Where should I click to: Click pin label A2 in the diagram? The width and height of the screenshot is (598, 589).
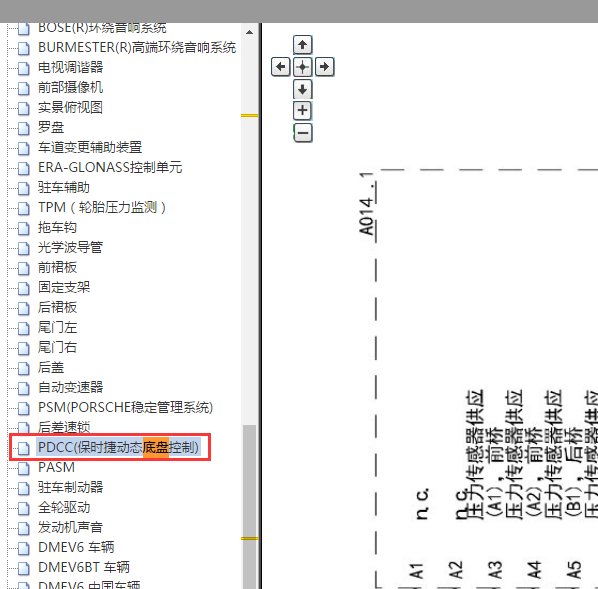(x=456, y=571)
